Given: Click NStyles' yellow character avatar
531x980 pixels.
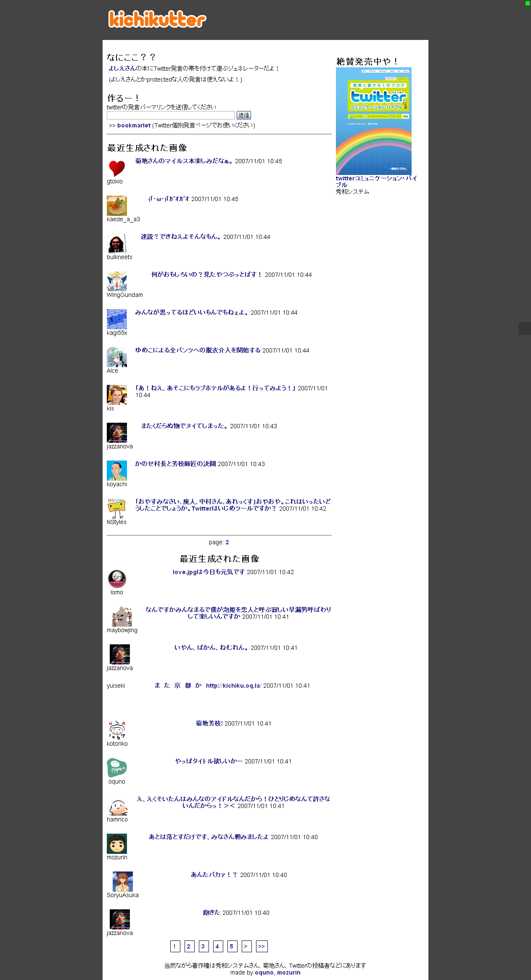Looking at the screenshot, I should point(116,509).
